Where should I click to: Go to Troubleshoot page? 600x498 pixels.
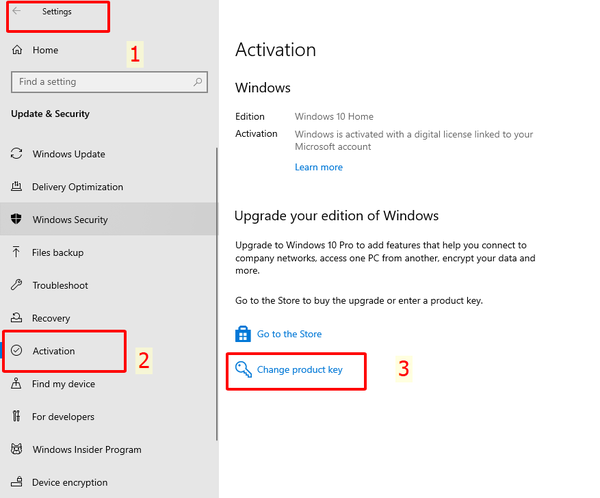(x=108, y=286)
